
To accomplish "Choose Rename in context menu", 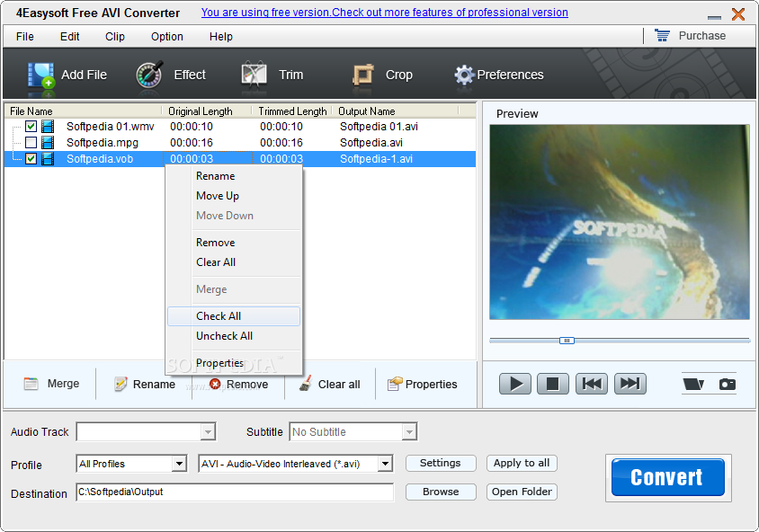I will [234, 176].
